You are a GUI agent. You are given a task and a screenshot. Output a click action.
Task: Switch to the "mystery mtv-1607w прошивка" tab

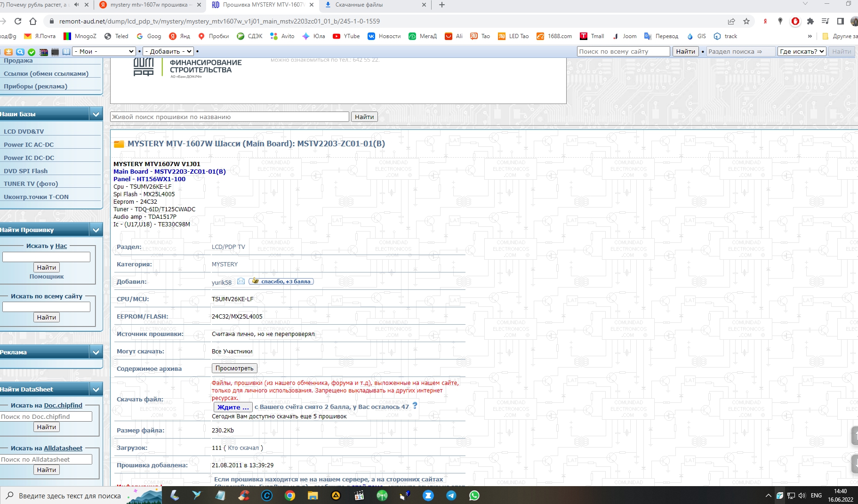(149, 5)
